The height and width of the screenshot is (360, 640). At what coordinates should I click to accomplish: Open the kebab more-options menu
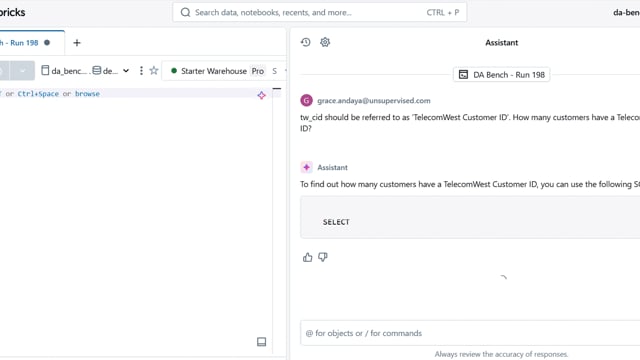point(141,71)
